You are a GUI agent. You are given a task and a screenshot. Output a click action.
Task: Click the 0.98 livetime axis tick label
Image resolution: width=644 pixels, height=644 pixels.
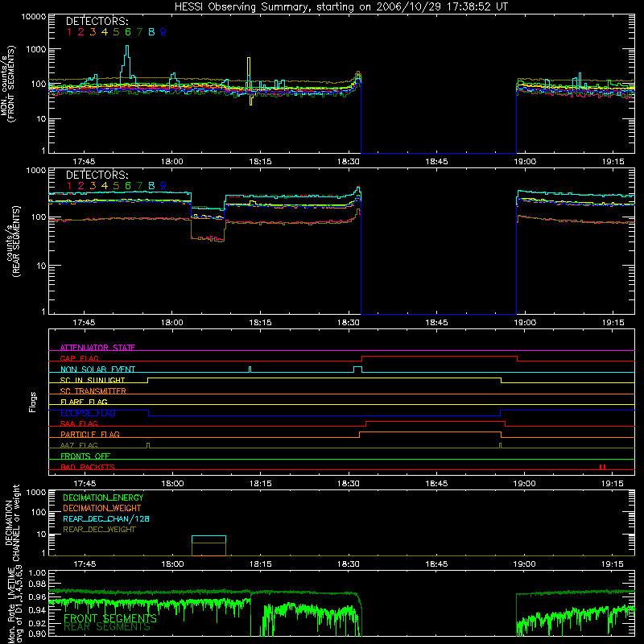pyautogui.click(x=37, y=584)
